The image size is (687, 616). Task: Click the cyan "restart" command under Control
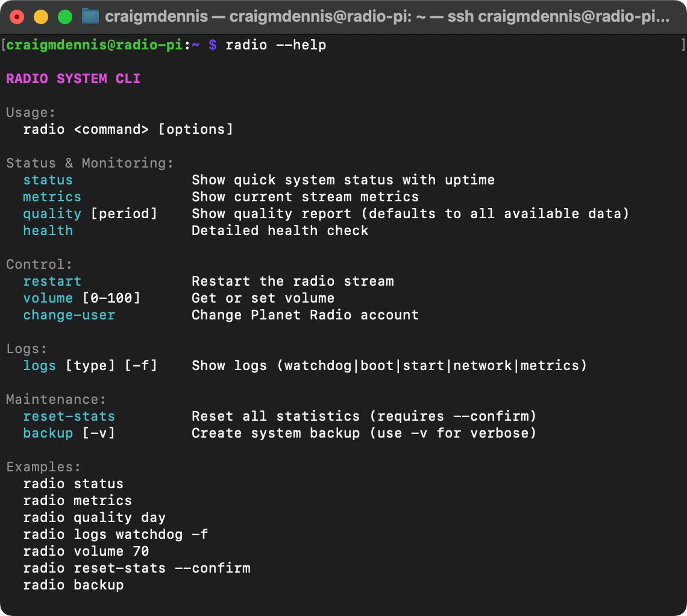coord(52,281)
